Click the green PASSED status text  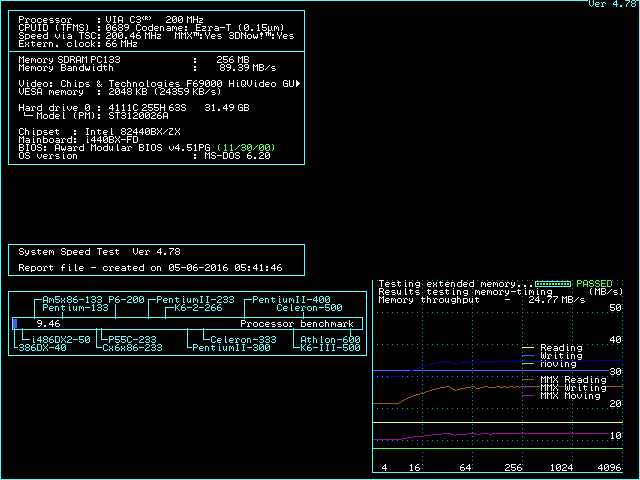pos(594,284)
